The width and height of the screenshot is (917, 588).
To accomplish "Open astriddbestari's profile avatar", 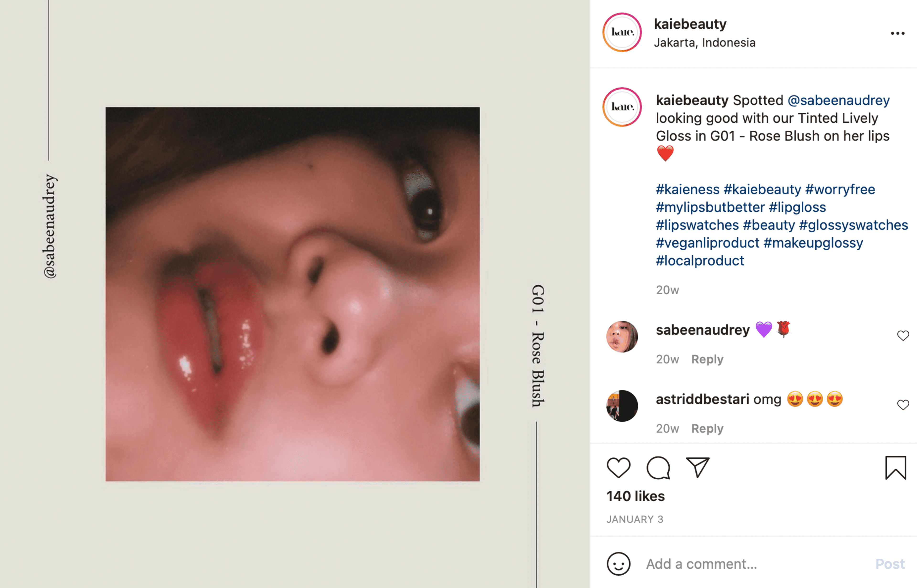I will coord(622,406).
